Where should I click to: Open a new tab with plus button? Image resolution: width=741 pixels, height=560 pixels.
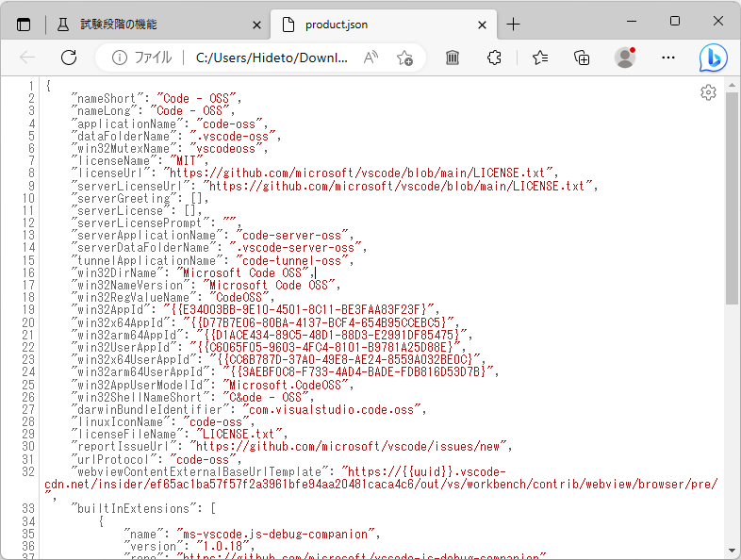513,25
